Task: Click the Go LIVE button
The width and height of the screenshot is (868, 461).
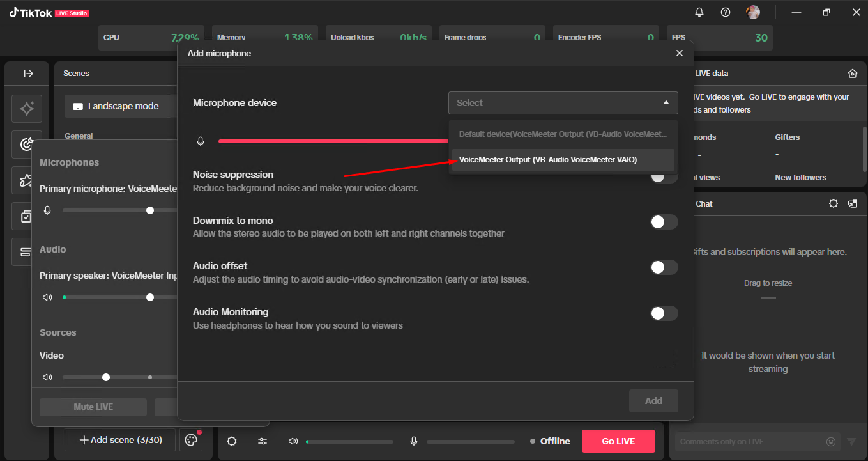Action: [x=618, y=441]
